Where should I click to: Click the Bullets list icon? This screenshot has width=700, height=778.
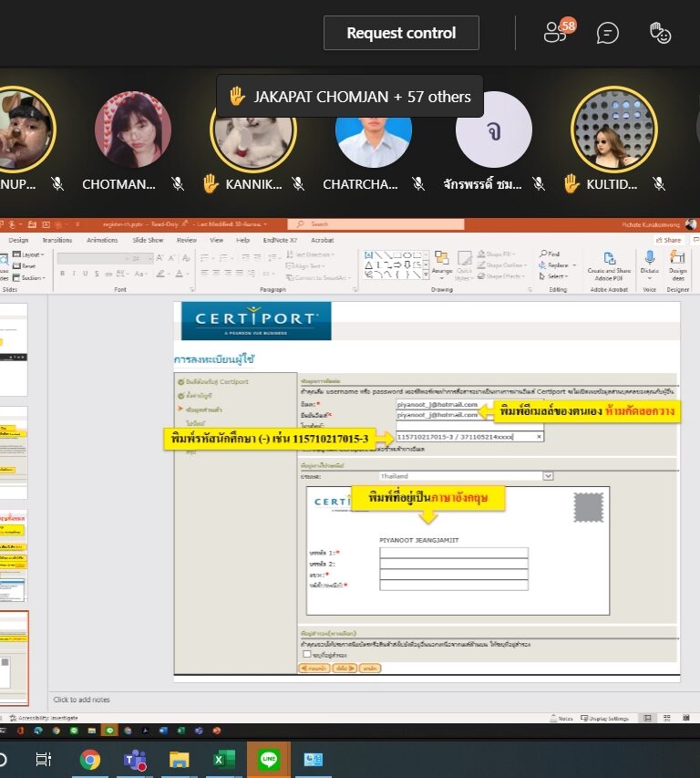(x=206, y=257)
